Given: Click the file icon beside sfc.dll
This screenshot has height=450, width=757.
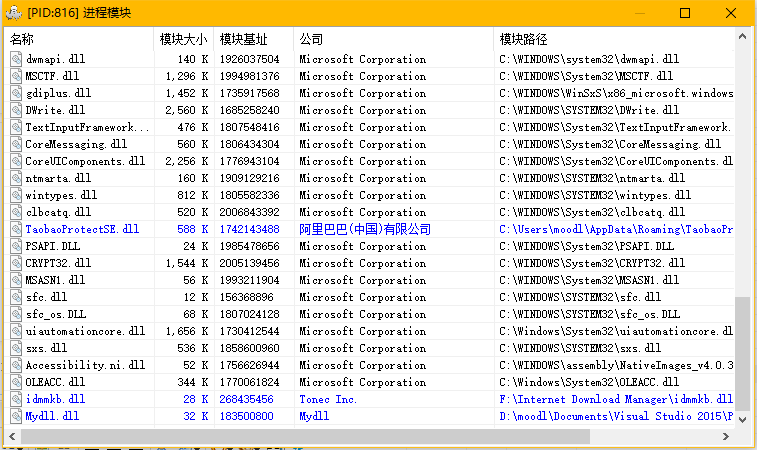Looking at the screenshot, I should [16, 297].
